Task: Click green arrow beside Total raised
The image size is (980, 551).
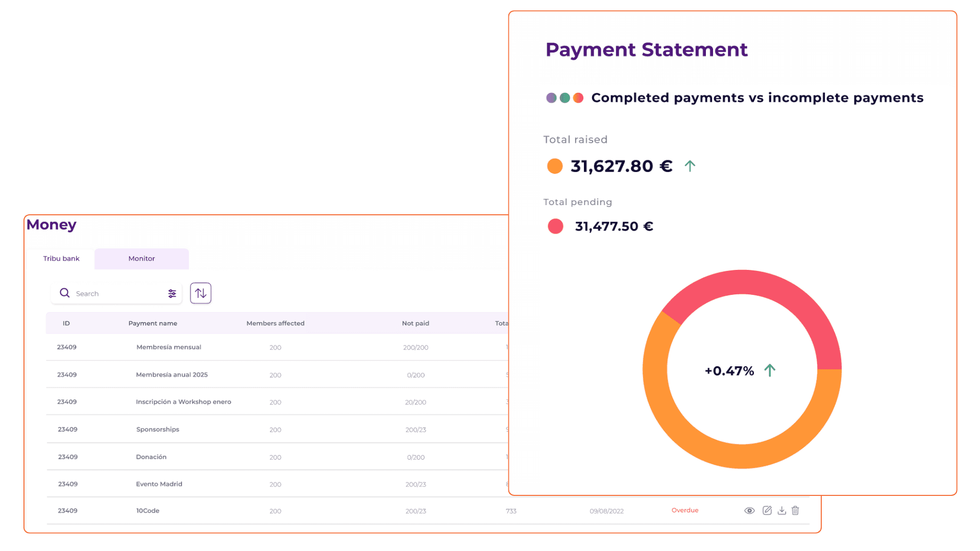Action: (x=690, y=166)
